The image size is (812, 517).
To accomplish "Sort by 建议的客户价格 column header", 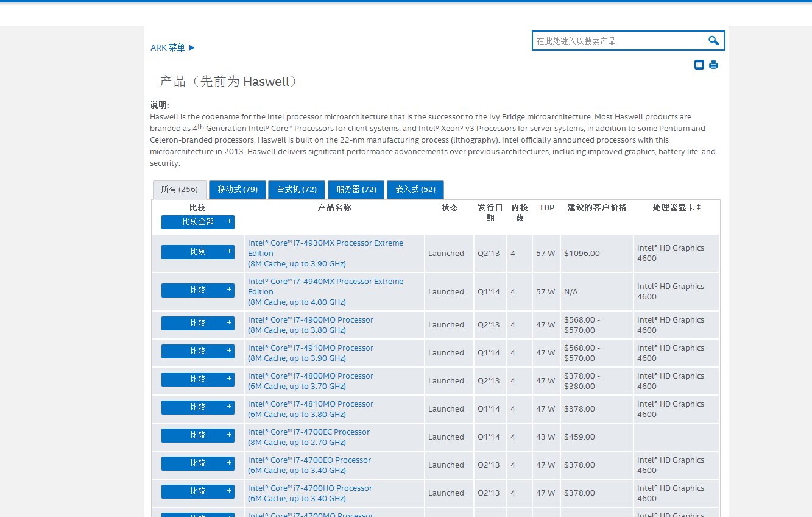I will (x=596, y=207).
